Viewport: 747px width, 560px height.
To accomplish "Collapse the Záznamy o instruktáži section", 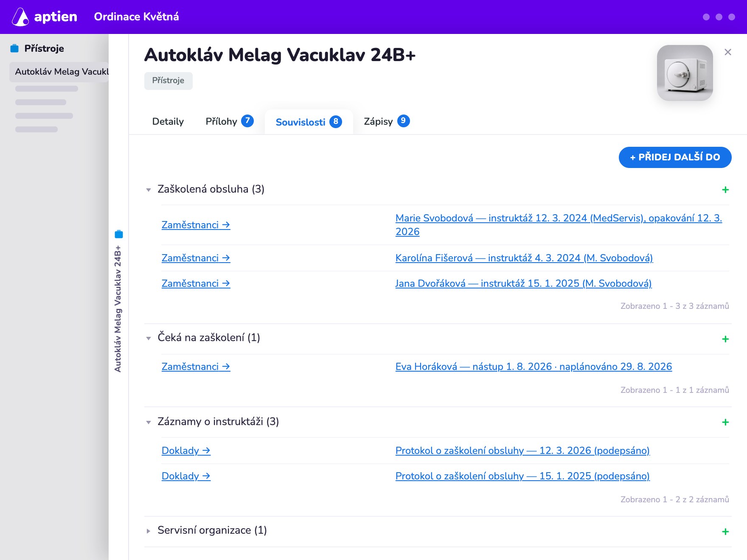I will point(149,422).
